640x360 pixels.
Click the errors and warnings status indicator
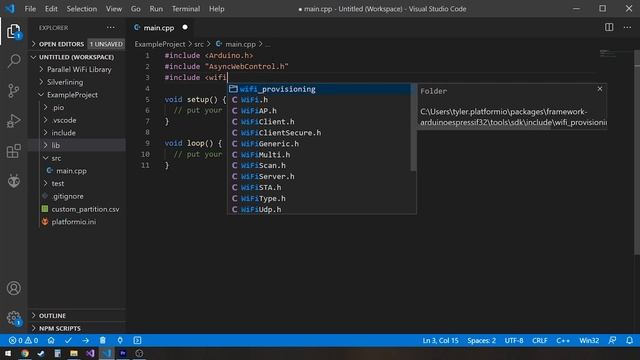pyautogui.click(x=24, y=340)
